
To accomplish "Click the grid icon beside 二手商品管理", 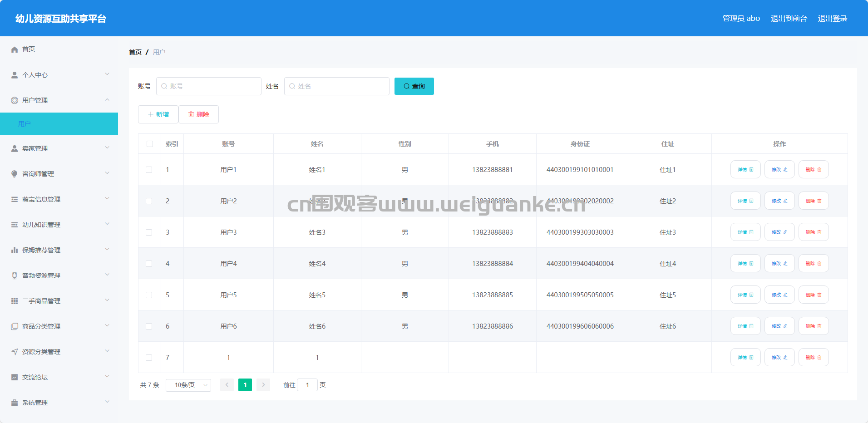I will (15, 301).
